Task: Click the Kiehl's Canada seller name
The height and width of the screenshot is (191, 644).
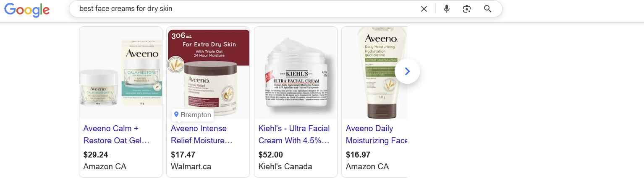Action: coord(285,167)
